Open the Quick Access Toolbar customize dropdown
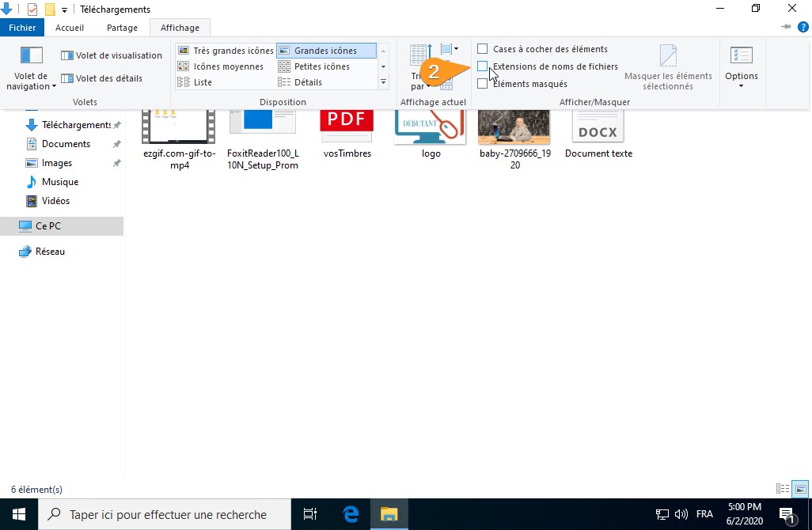The image size is (812, 530). pyautogui.click(x=64, y=9)
